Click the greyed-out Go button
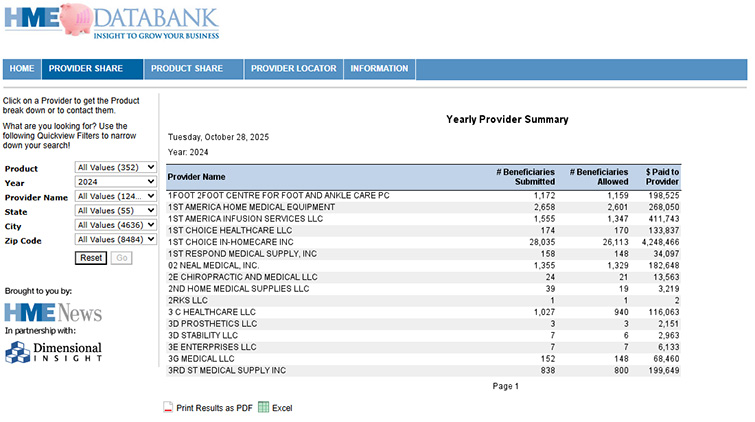 coord(121,258)
